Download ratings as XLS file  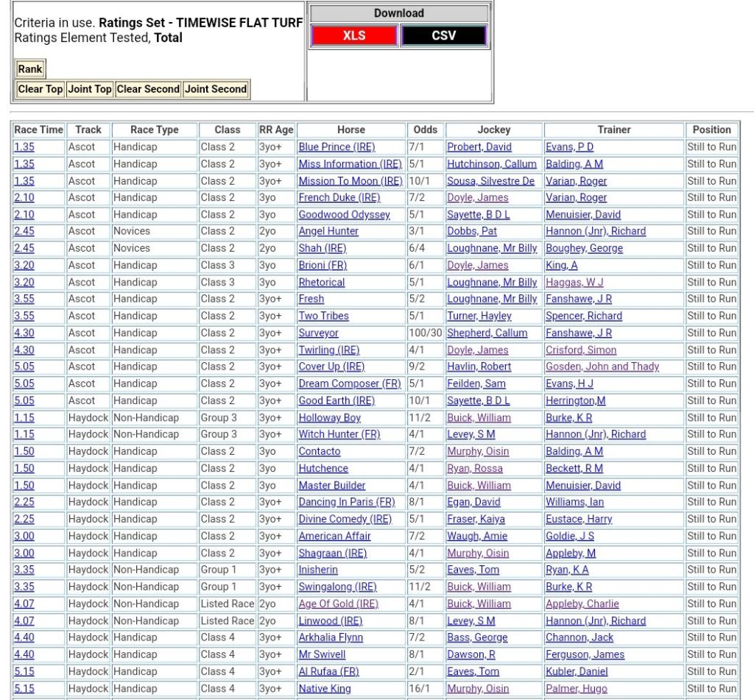pyautogui.click(x=354, y=35)
